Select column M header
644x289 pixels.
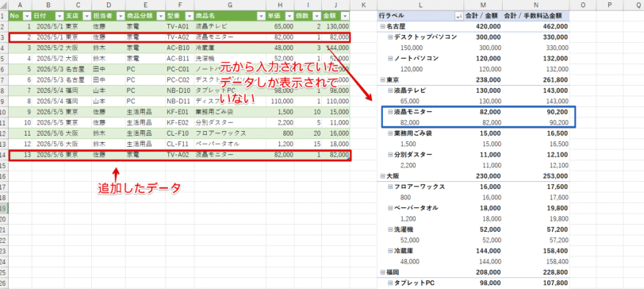[x=483, y=5]
